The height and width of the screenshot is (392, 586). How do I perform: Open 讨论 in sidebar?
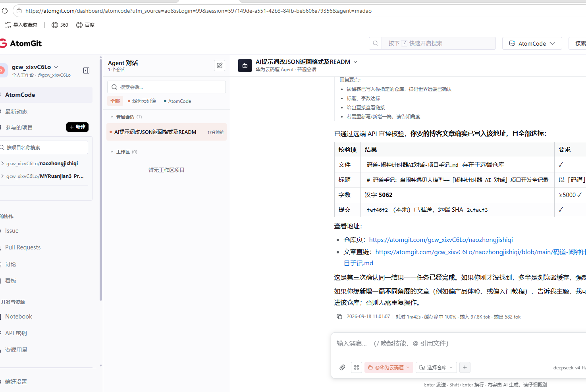(11, 264)
